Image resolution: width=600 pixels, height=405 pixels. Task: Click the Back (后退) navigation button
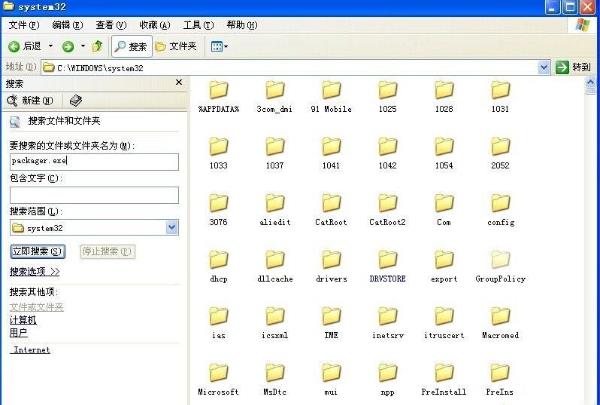pos(25,46)
